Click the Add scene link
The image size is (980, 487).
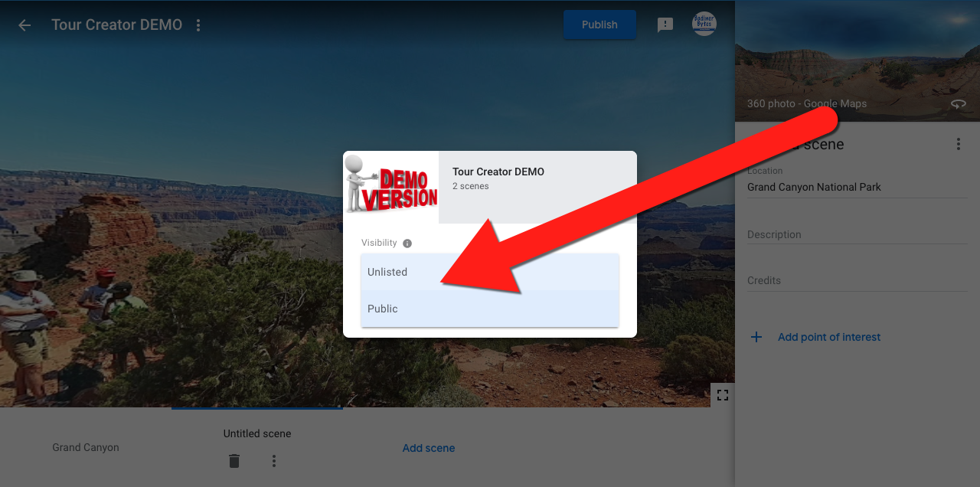(x=429, y=448)
